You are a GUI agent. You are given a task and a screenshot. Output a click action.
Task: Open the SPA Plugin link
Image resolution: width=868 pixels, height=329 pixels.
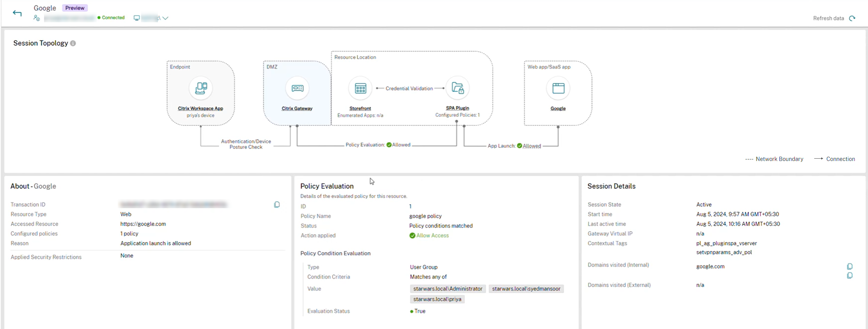tap(457, 108)
